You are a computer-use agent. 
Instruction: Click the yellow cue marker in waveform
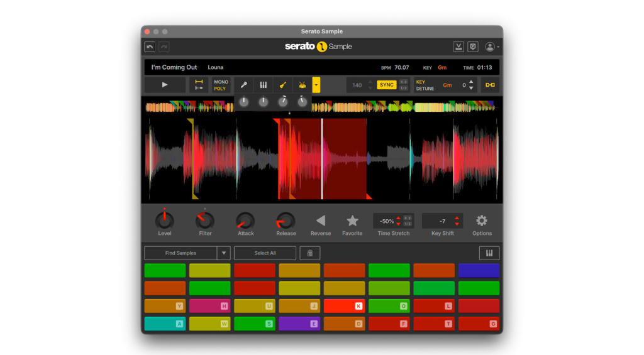pos(192,159)
